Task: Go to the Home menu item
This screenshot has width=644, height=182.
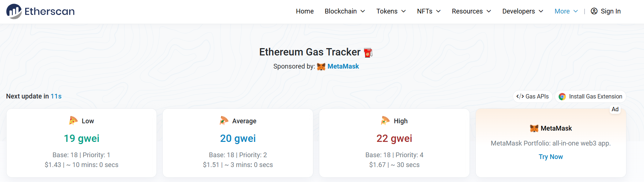Action: 305,11
